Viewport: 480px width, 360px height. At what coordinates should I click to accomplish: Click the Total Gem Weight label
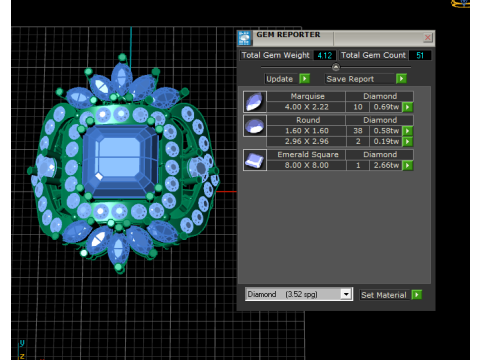276,55
